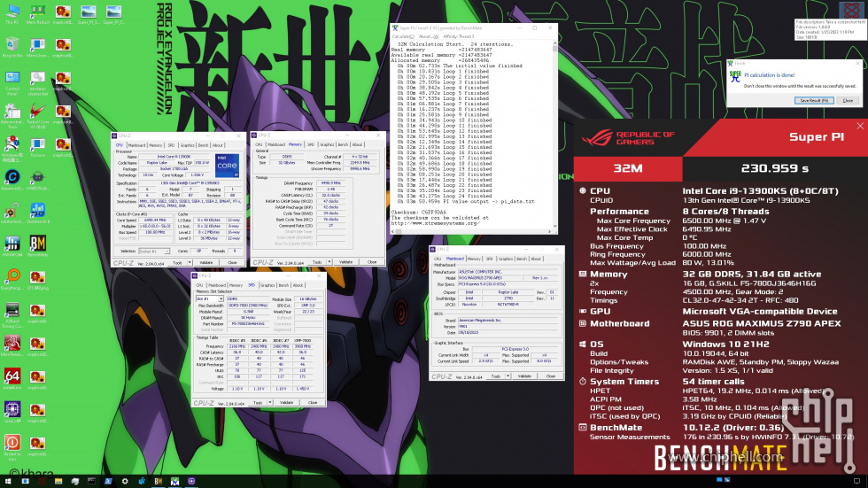Open the MemTweak desktop shortcut
The width and height of the screenshot is (868, 488).
tap(12, 345)
